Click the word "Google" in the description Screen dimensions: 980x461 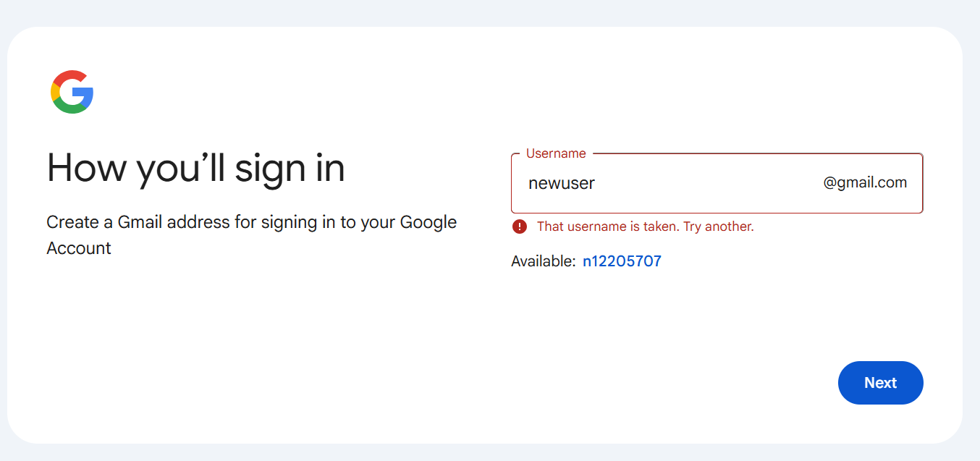coord(428,222)
